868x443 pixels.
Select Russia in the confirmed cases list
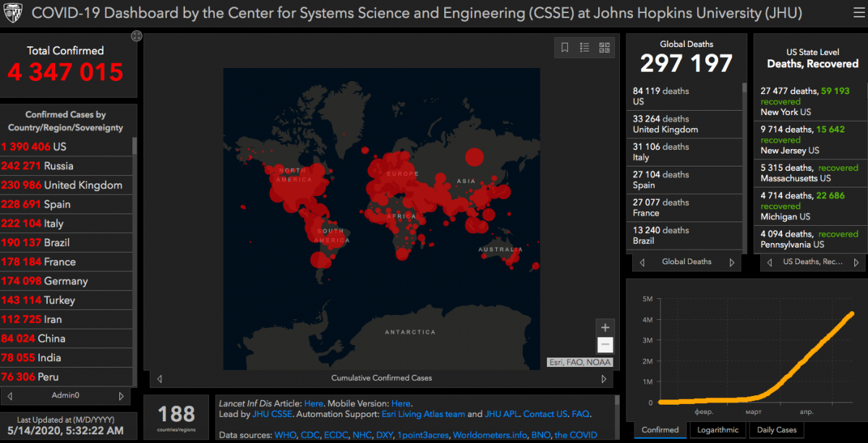coord(67,166)
